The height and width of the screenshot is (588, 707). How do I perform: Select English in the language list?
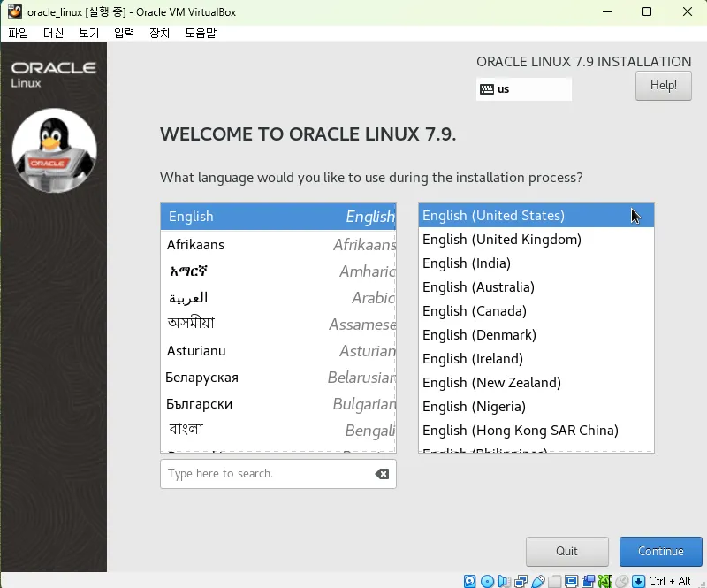pyautogui.click(x=278, y=217)
